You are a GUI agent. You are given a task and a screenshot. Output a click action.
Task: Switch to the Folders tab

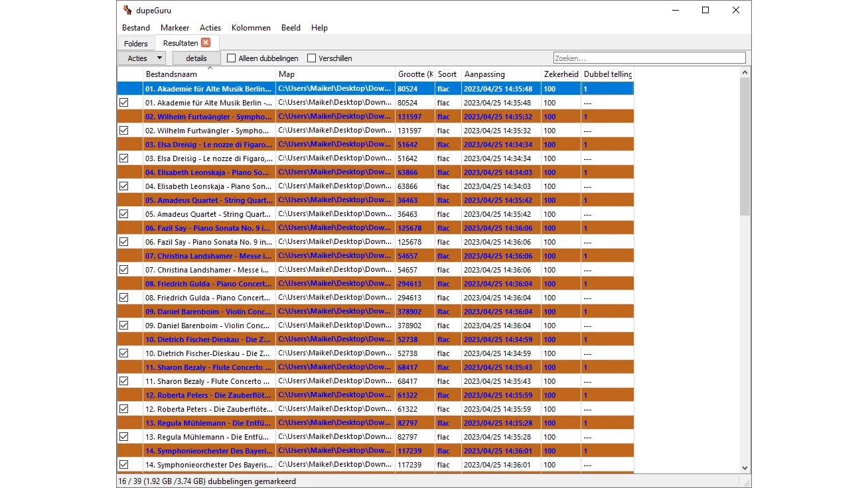(x=136, y=44)
